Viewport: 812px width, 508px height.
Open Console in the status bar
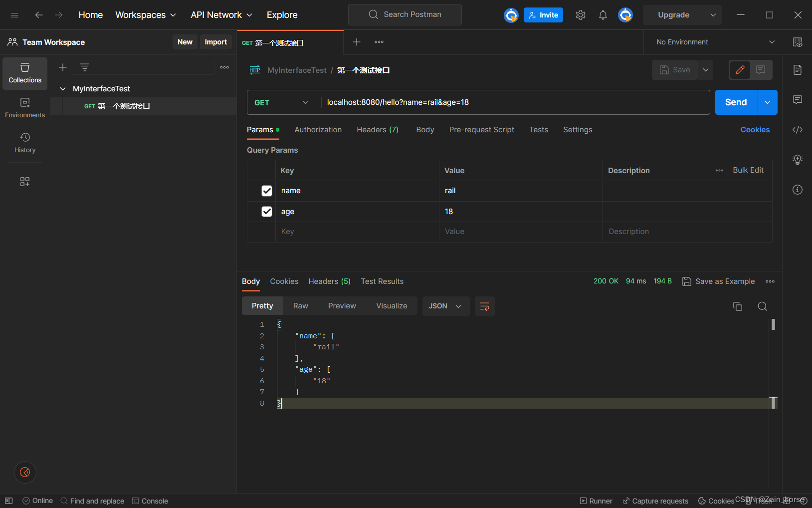point(150,501)
